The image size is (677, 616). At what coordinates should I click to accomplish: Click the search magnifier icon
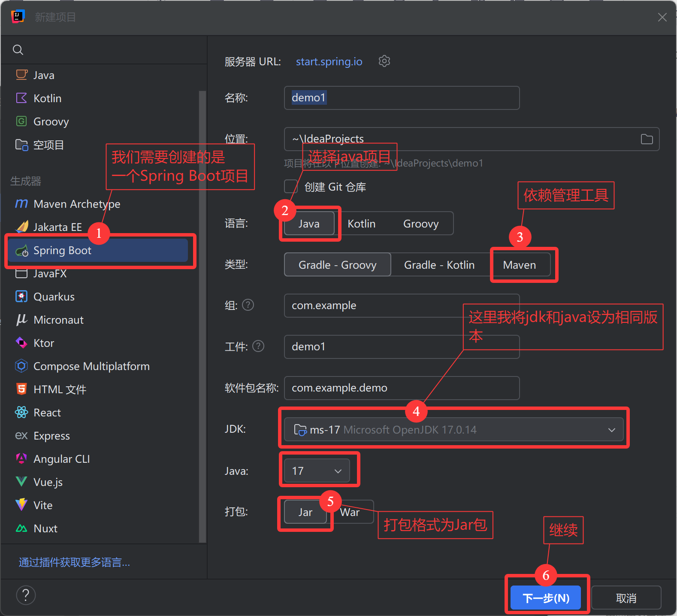18,50
